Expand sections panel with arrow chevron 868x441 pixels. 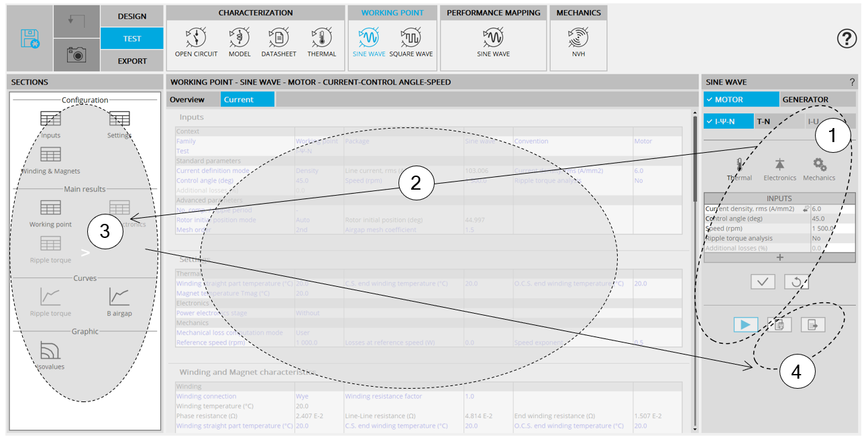point(85,253)
